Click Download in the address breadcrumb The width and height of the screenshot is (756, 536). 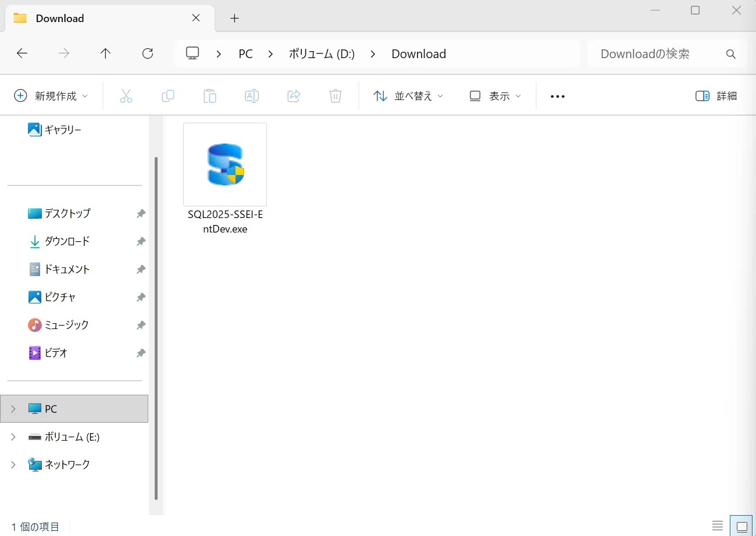click(x=419, y=54)
